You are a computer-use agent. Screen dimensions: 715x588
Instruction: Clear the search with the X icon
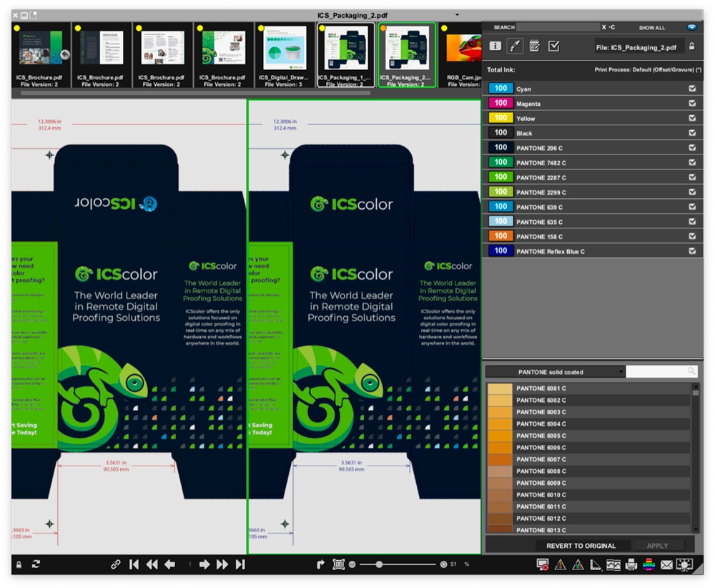click(603, 27)
